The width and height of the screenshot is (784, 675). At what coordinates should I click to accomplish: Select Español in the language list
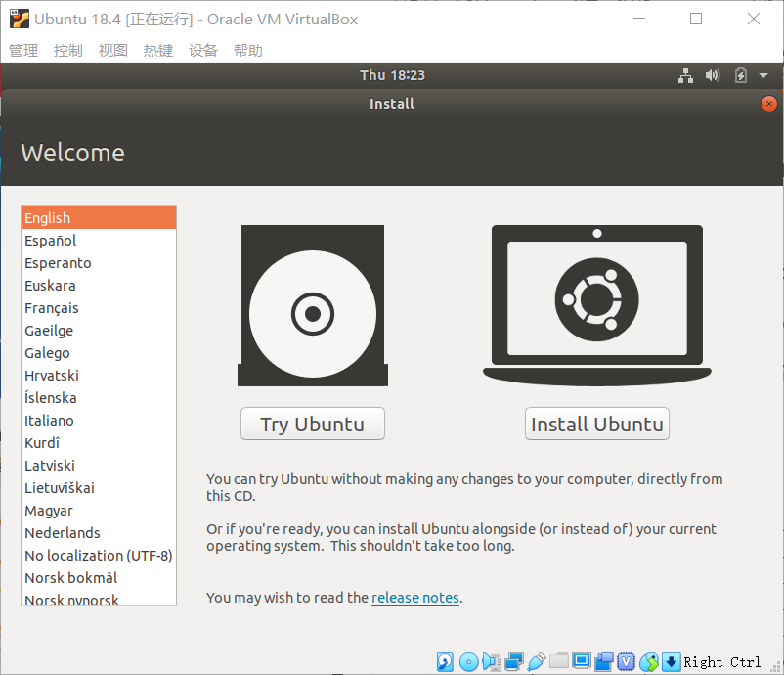tap(99, 241)
